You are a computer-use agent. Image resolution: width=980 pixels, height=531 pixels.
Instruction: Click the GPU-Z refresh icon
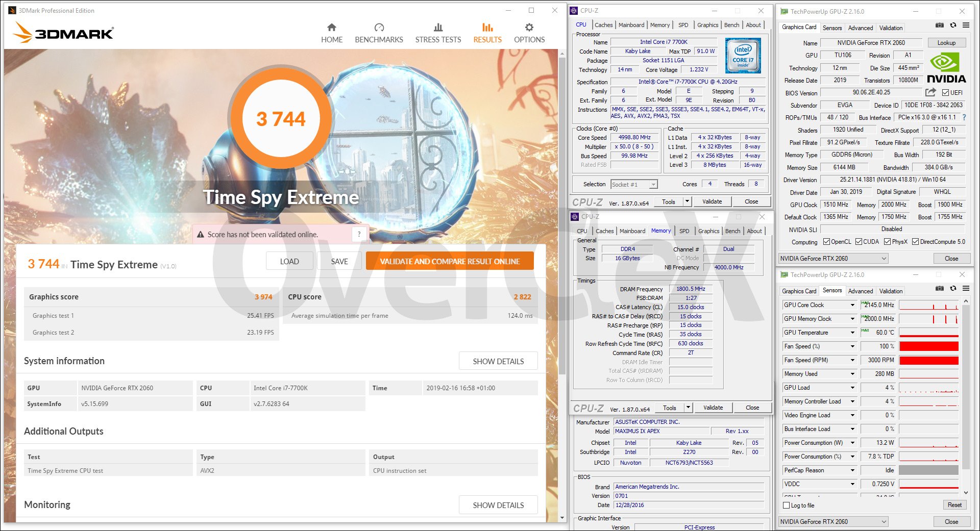[x=953, y=25]
